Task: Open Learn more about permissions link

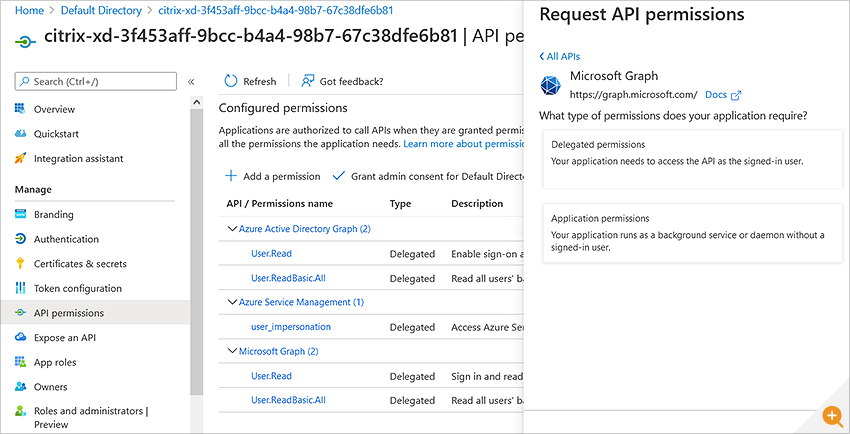Action: click(x=464, y=144)
